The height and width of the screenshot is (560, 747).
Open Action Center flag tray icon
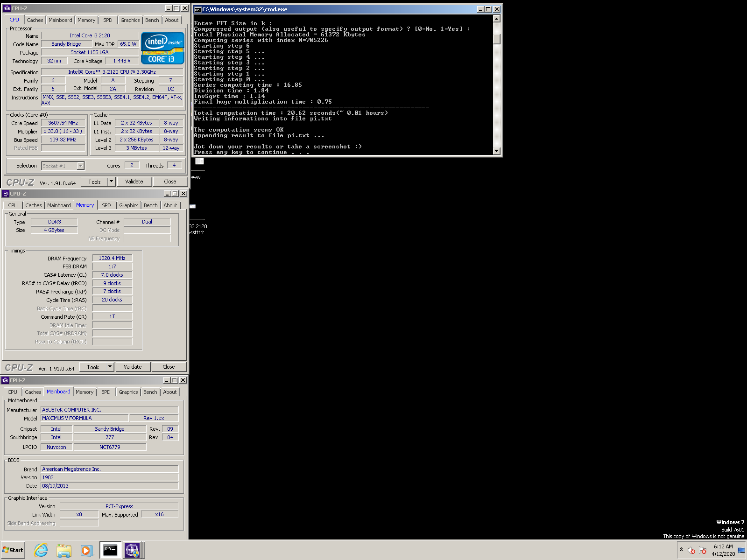703,550
